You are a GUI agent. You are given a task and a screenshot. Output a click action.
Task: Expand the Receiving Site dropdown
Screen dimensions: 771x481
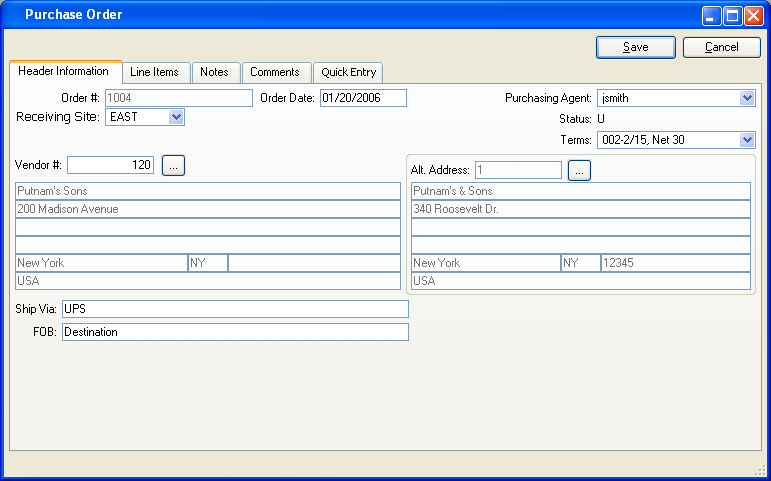click(x=176, y=117)
